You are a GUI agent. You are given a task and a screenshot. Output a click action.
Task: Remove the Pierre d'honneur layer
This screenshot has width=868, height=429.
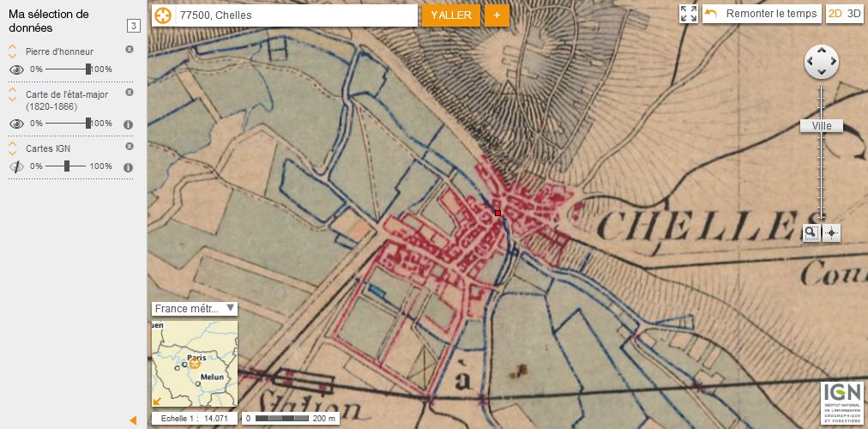[129, 49]
